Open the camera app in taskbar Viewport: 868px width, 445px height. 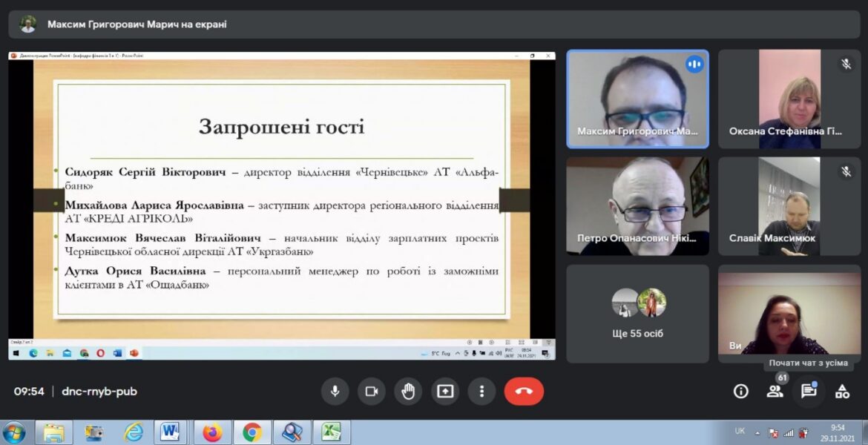93,432
